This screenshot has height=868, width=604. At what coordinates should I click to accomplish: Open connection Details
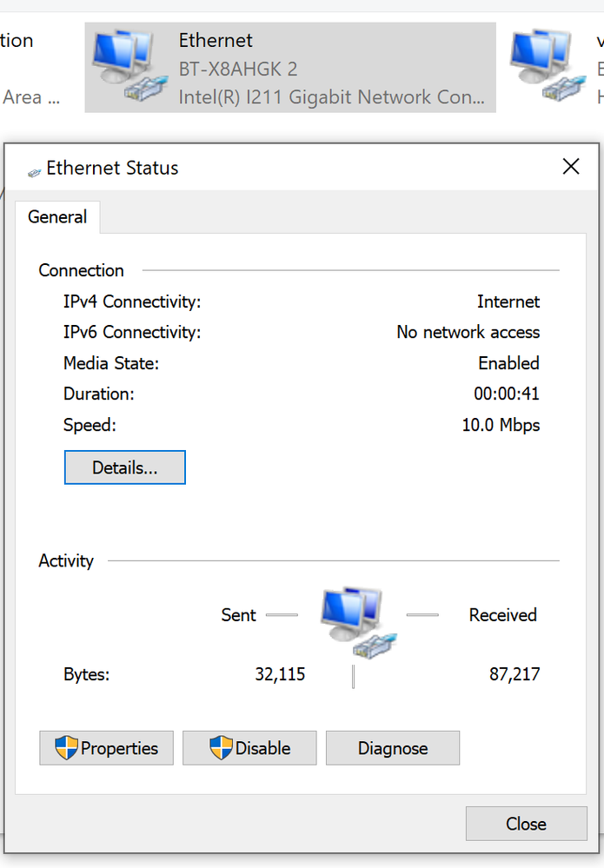tap(124, 467)
